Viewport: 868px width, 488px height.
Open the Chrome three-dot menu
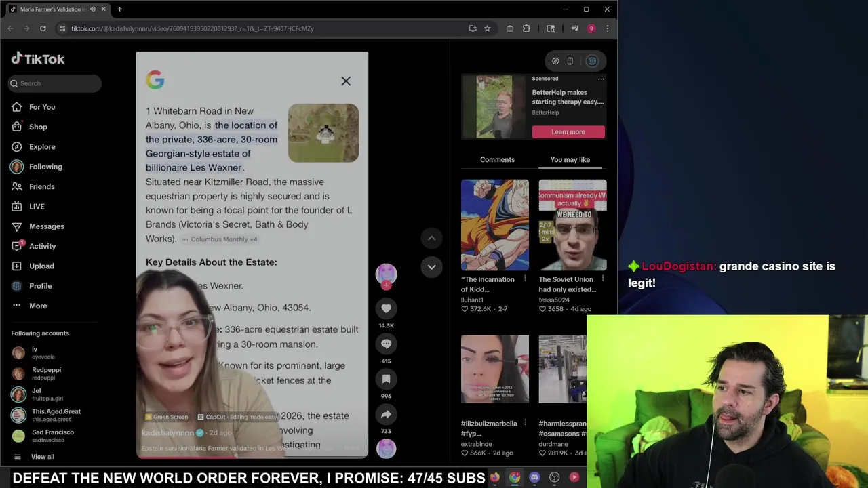click(x=607, y=28)
